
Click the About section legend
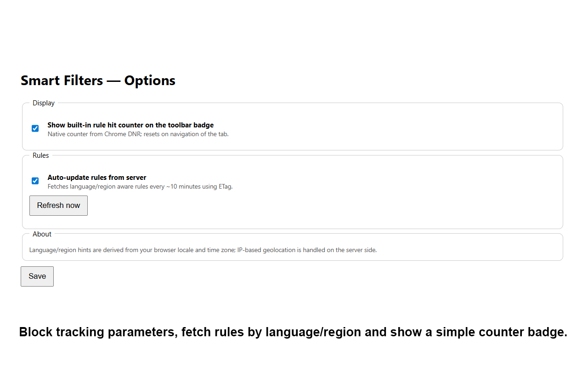click(x=42, y=234)
